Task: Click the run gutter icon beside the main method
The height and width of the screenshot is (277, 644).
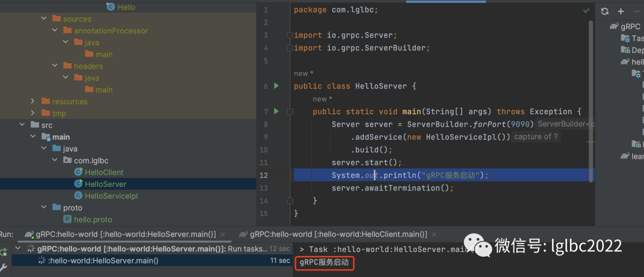Action: click(x=277, y=111)
